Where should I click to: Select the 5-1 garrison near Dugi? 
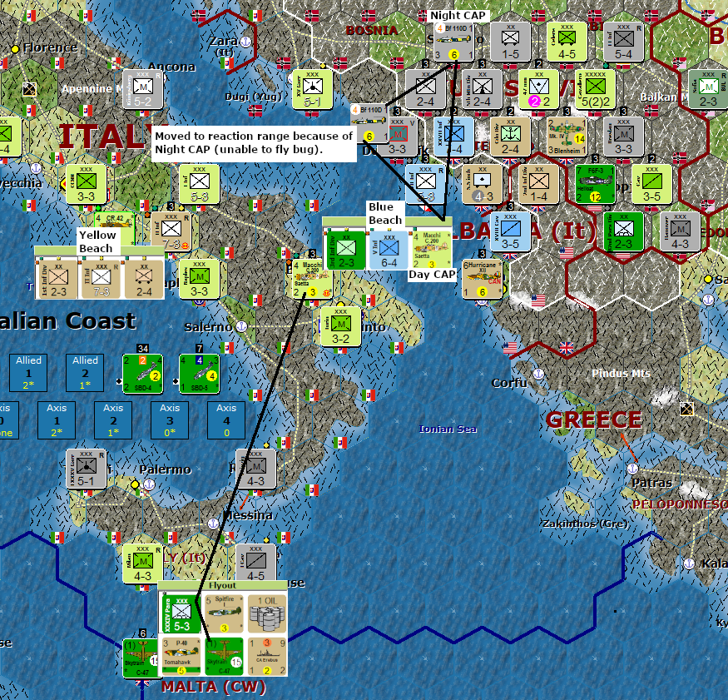point(313,89)
